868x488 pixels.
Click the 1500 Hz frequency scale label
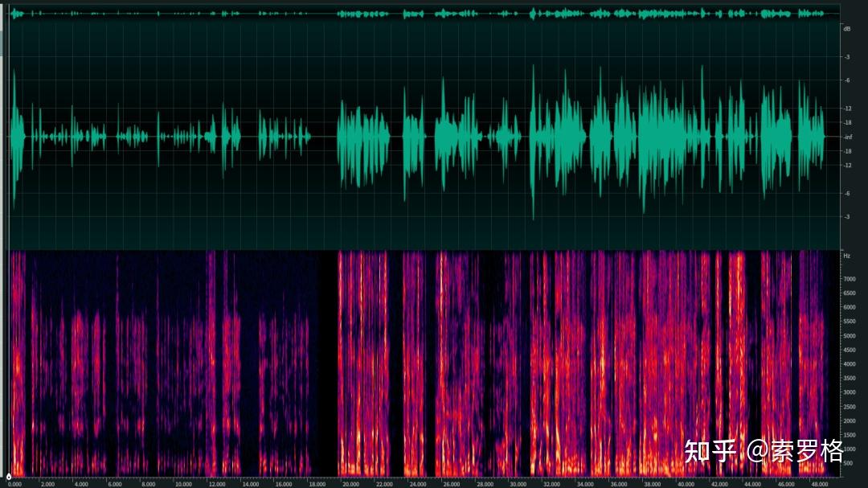tap(850, 436)
